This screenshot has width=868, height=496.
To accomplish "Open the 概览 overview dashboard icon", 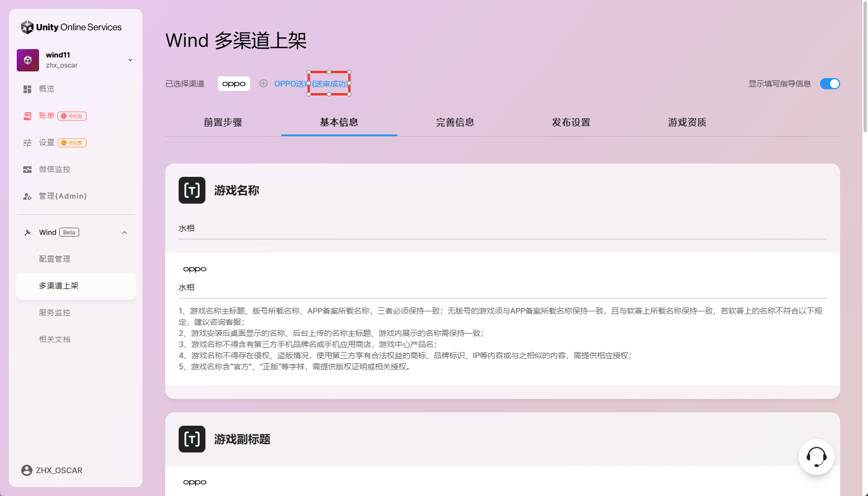I will pos(27,89).
